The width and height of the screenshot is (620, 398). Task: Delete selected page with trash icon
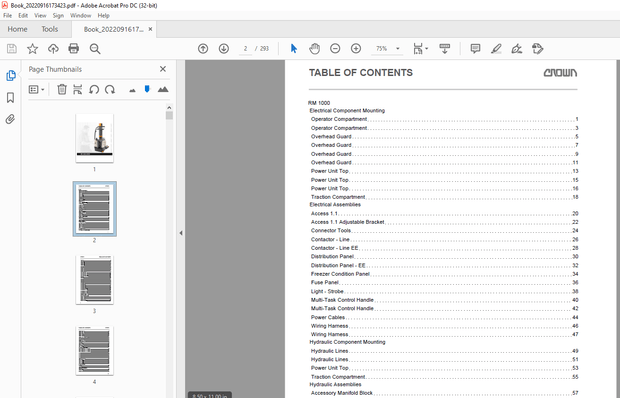[62, 89]
